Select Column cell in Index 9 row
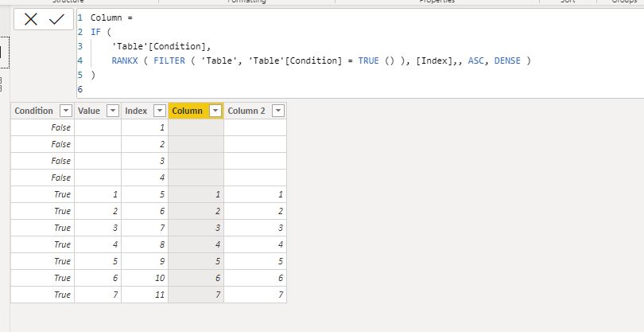 click(x=196, y=261)
